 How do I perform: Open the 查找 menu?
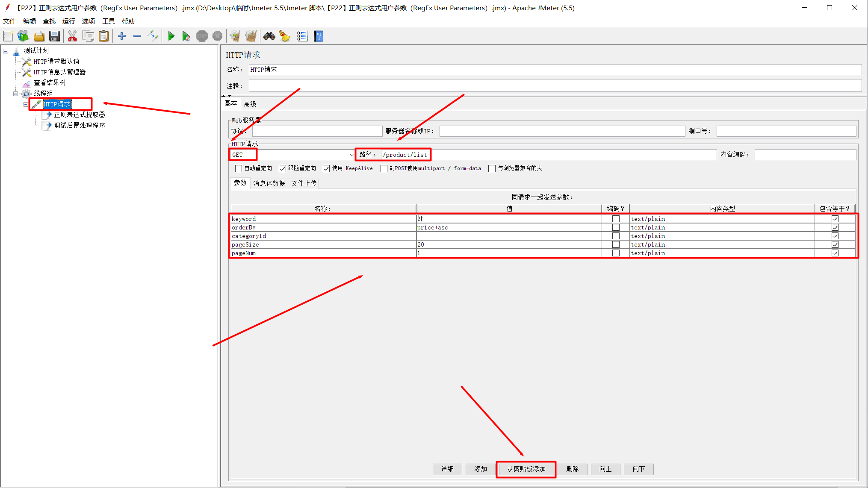(x=49, y=21)
